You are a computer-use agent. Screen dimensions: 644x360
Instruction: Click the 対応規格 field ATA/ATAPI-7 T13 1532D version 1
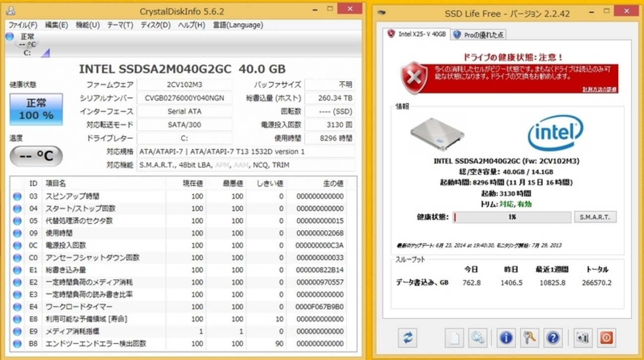coord(246,152)
